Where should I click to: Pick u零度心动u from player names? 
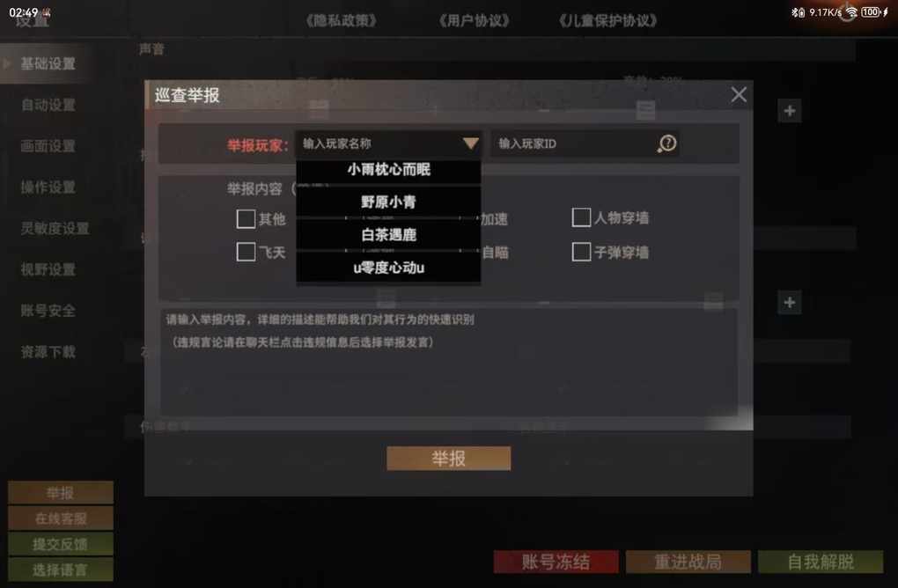click(388, 268)
